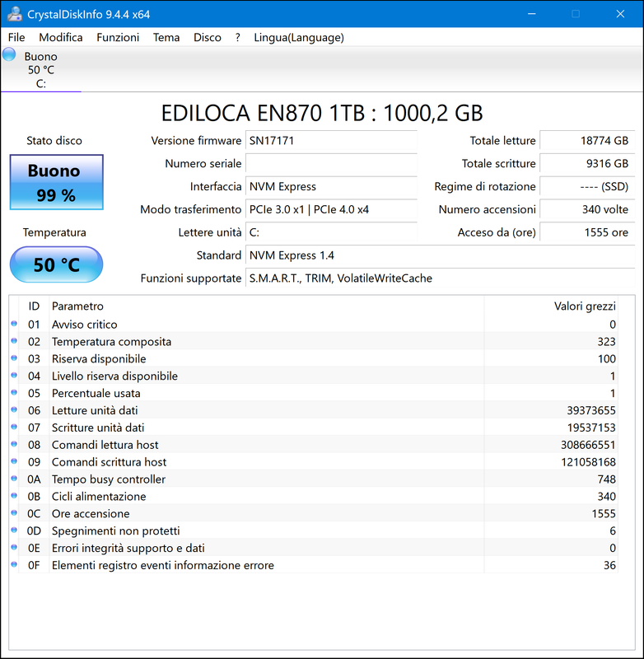This screenshot has height=659, width=644.
Task: Click the 50 °C temperature button
Action: click(56, 264)
